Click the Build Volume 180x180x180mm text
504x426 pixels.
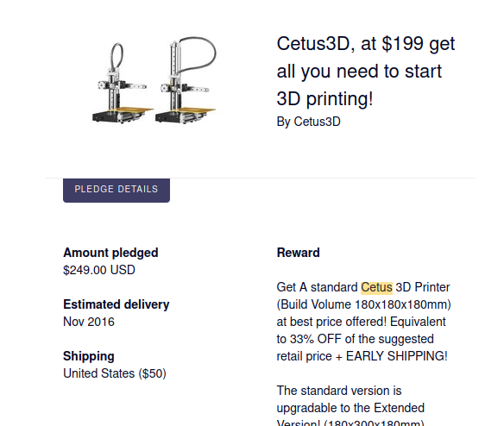point(364,304)
